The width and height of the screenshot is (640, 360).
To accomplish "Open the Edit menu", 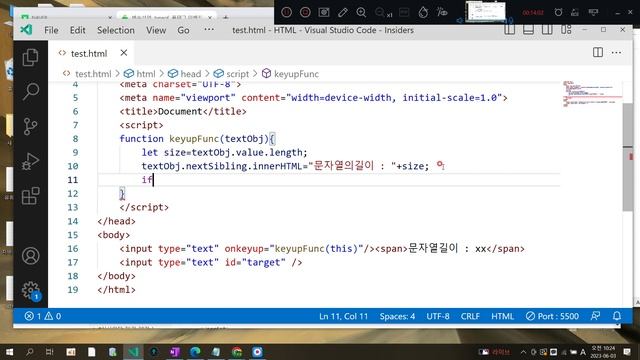I will point(78,30).
